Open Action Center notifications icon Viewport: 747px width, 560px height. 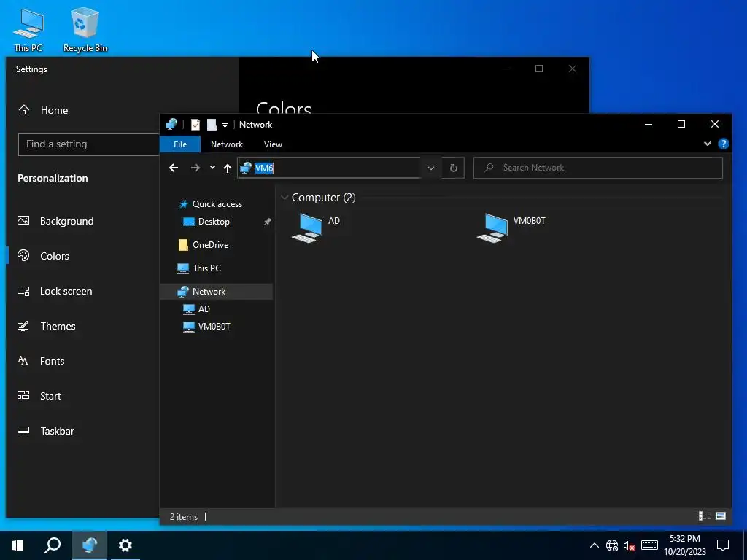click(723, 545)
